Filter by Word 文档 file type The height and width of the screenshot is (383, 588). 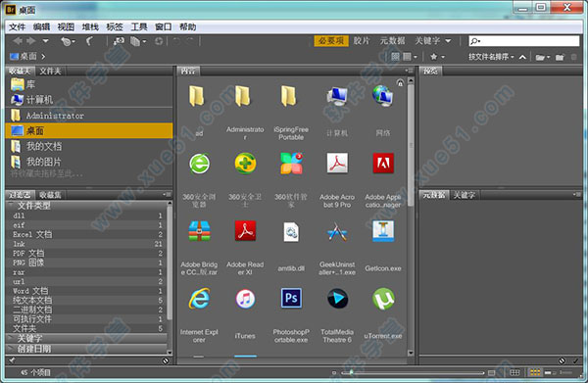pyautogui.click(x=87, y=291)
